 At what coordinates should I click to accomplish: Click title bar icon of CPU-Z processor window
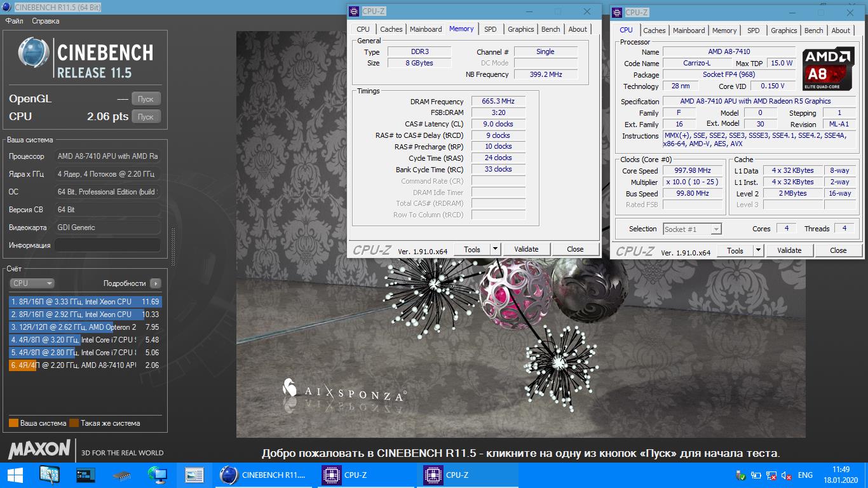pos(617,13)
